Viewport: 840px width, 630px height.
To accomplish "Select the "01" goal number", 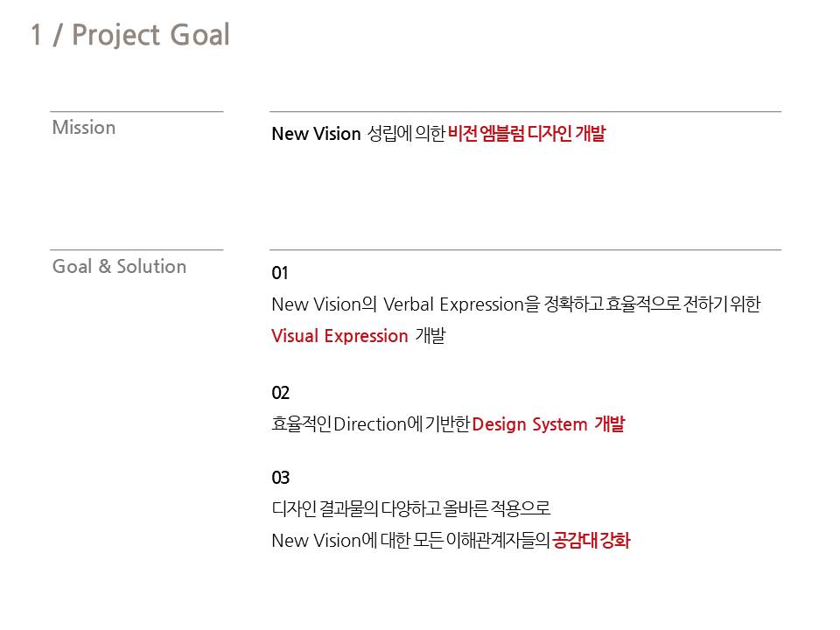I will click(280, 273).
